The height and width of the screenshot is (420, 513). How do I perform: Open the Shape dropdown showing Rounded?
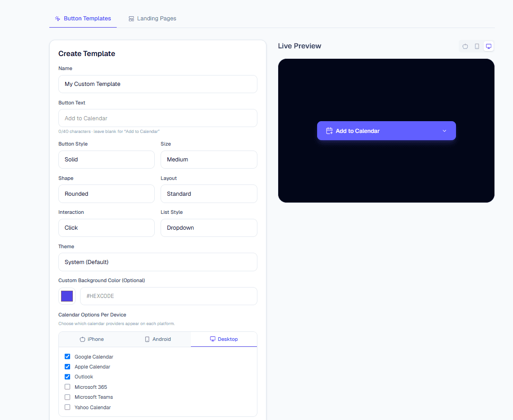click(x=106, y=194)
